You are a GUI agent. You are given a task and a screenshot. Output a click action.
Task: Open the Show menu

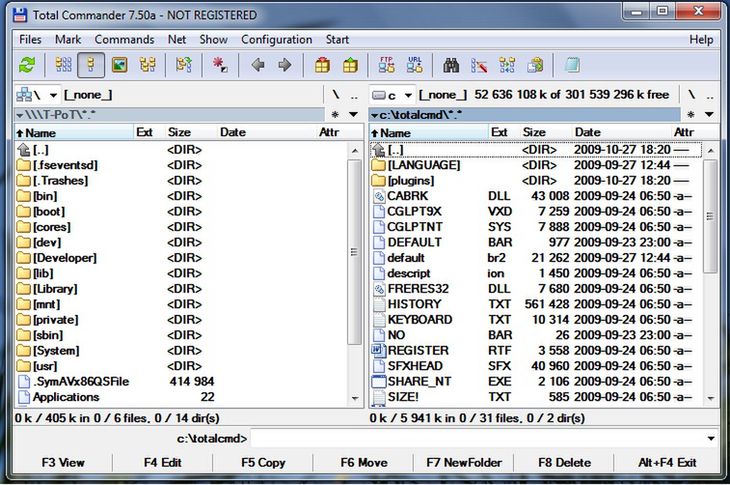(x=214, y=40)
